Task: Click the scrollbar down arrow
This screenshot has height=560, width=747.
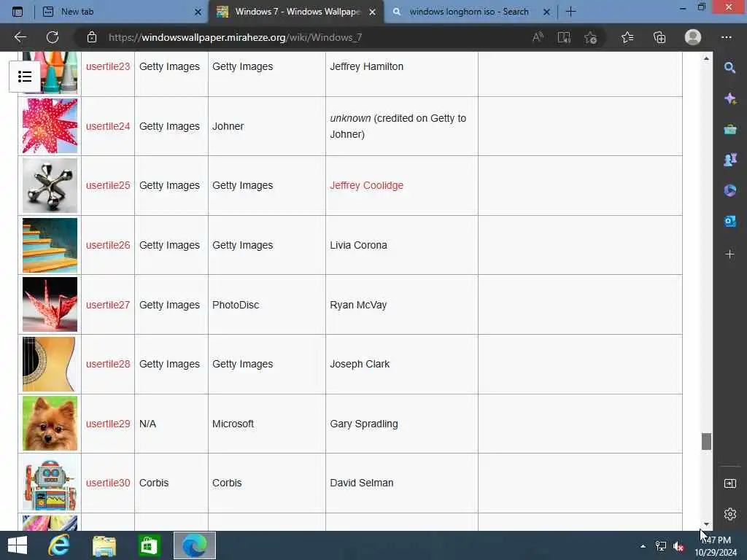Action: pyautogui.click(x=706, y=524)
